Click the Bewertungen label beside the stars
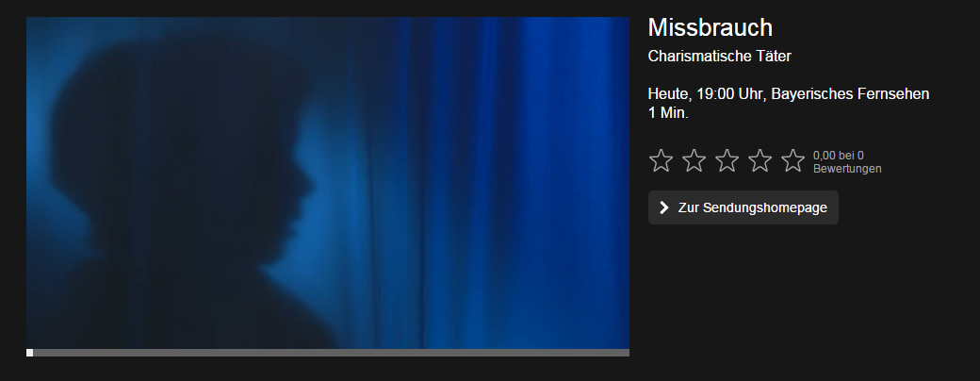The height and width of the screenshot is (381, 980). tap(847, 169)
